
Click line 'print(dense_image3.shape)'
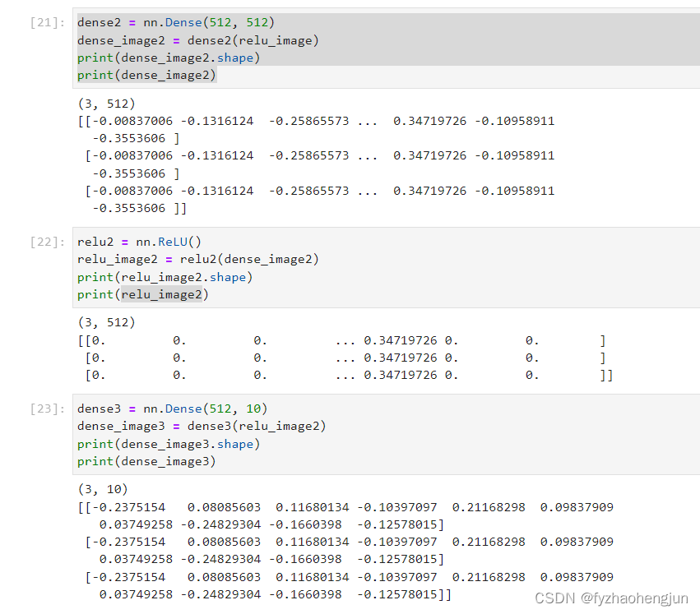pos(169,444)
